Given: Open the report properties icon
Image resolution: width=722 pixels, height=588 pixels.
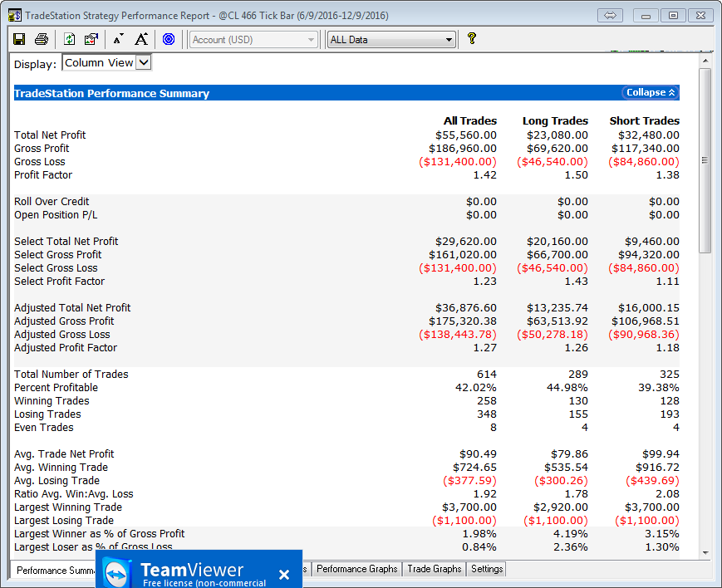Looking at the screenshot, I should pos(91,39).
